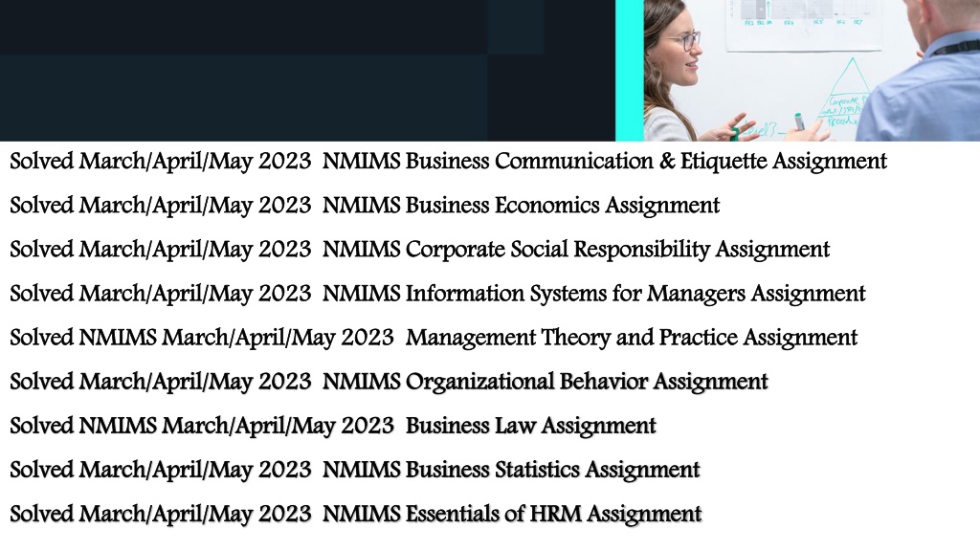Open NMIMS Business Economics Assignment link
Image resolution: width=980 pixels, height=551 pixels.
pyautogui.click(x=365, y=207)
